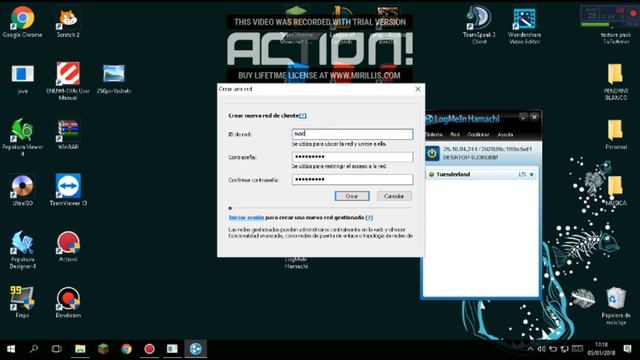Launch Fraps desktop shortcut
640x360 pixels.
(x=22, y=302)
